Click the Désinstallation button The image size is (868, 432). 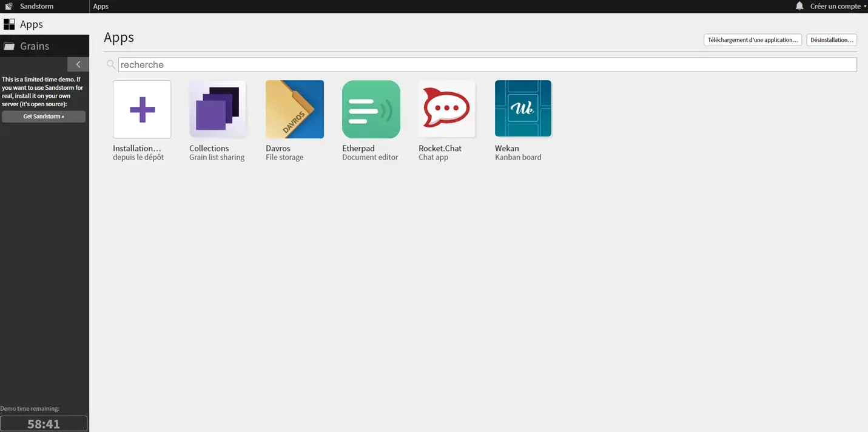pos(832,40)
